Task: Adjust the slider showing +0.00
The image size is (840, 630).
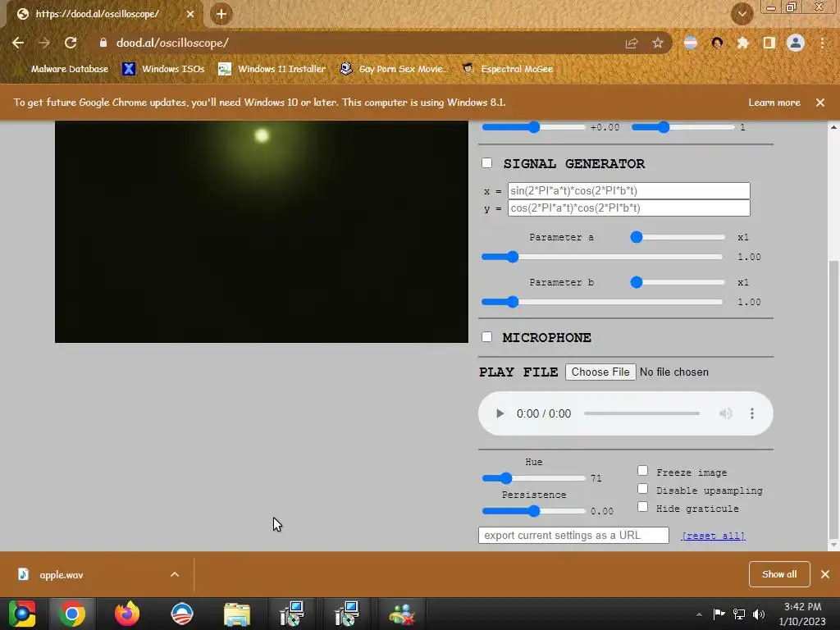Action: point(533,127)
